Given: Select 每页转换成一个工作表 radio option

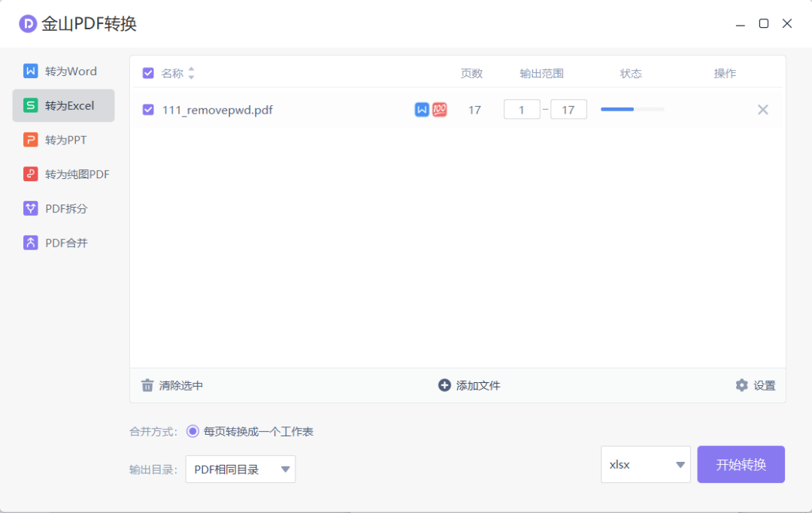Looking at the screenshot, I should click(192, 431).
